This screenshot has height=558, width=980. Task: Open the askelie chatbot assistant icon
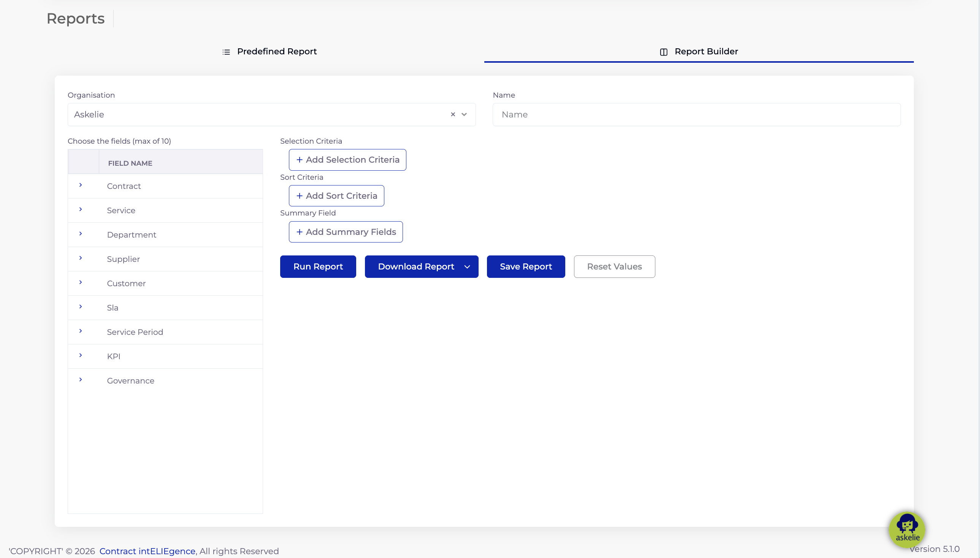(x=907, y=530)
